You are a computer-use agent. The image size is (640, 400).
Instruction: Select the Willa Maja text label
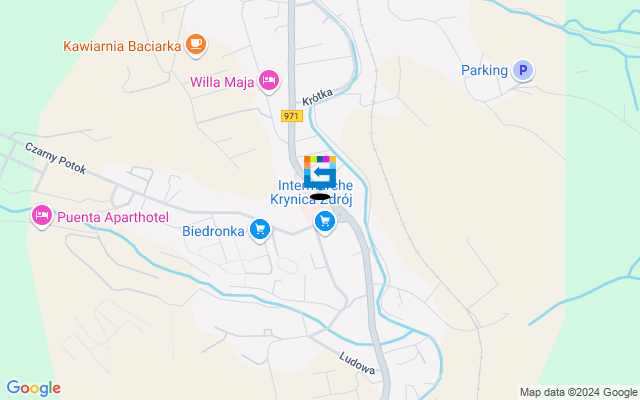(222, 82)
